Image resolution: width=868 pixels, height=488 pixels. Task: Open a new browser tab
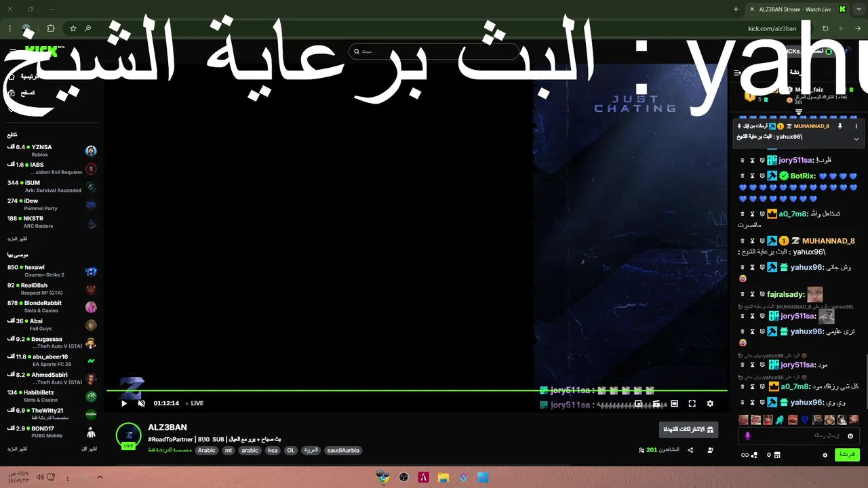coord(736,9)
